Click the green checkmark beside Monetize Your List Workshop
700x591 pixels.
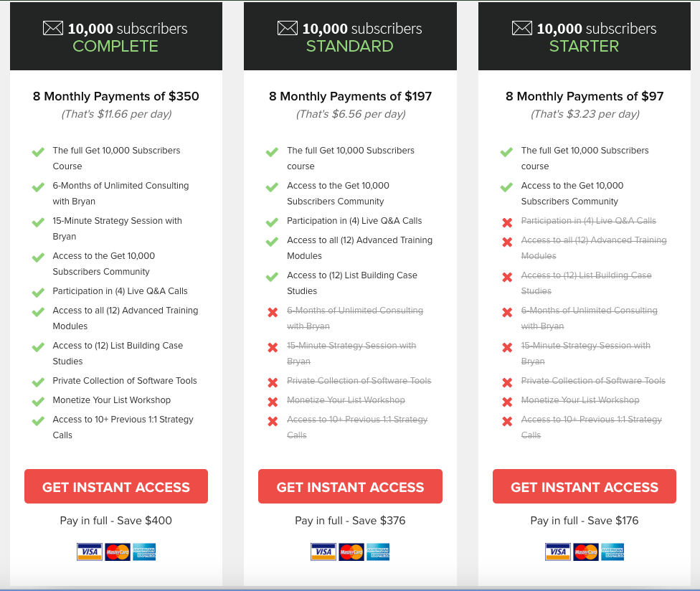39,401
